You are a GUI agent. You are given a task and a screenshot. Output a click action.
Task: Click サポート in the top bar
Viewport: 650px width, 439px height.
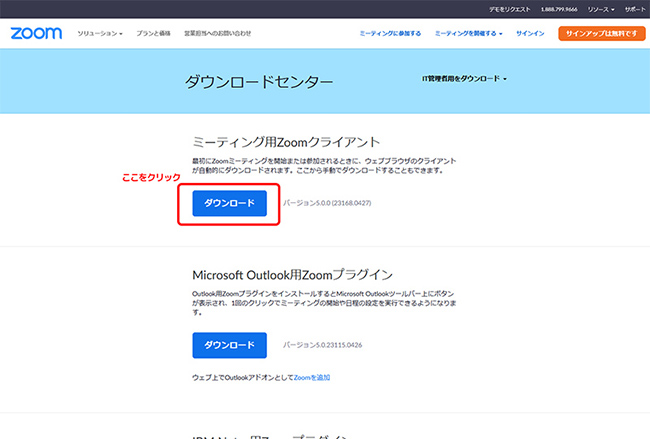[635, 9]
